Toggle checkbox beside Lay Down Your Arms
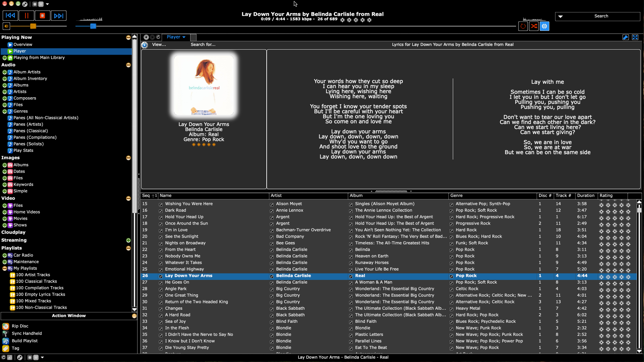The height and width of the screenshot is (362, 644). [x=161, y=276]
